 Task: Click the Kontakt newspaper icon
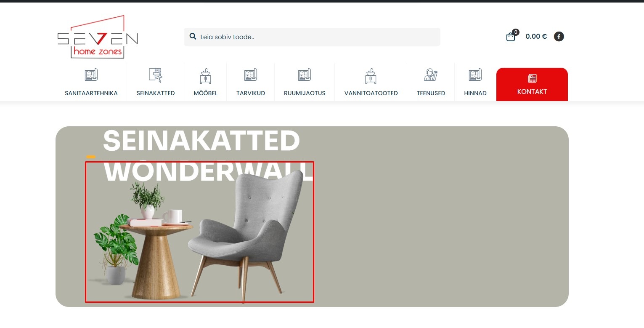click(x=532, y=78)
